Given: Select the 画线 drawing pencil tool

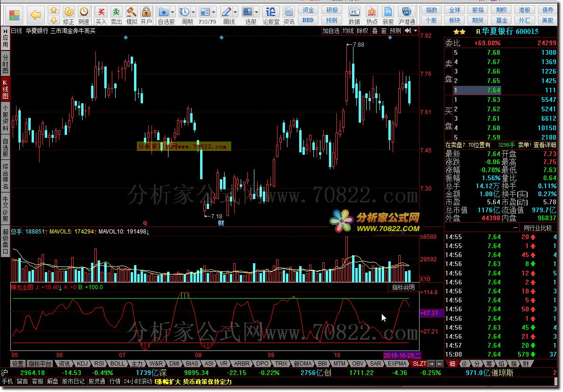Looking at the screenshot, I should point(227,12).
